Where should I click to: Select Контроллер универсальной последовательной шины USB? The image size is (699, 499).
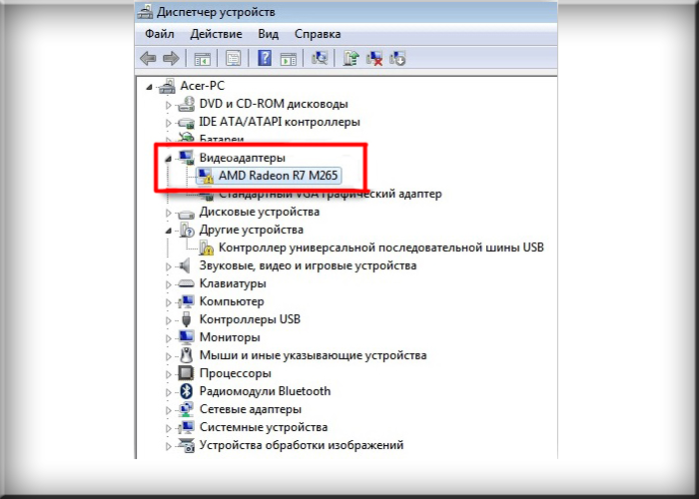pyautogui.click(x=381, y=247)
